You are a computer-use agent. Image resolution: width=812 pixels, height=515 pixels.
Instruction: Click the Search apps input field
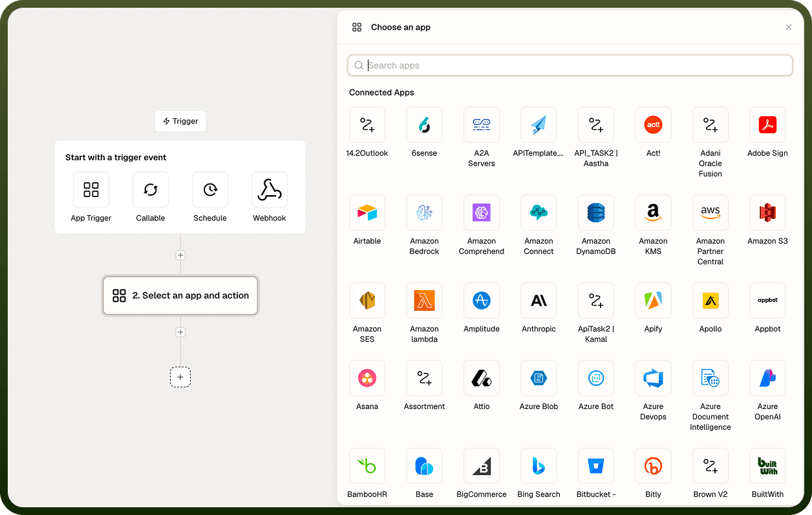[x=570, y=65]
